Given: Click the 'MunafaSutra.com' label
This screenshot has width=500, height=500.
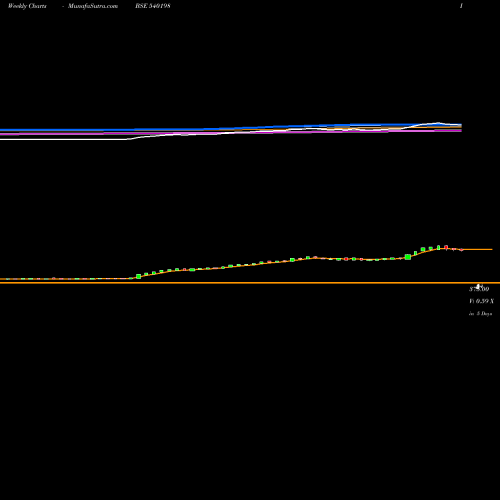Looking at the screenshot, I should pos(93,6).
